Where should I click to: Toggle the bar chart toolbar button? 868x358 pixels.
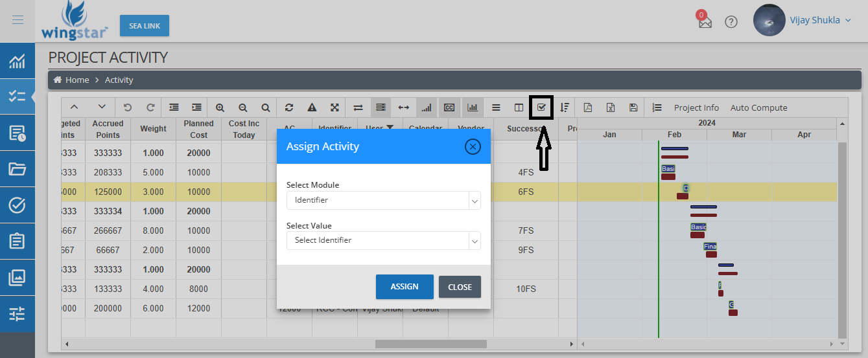tap(472, 107)
